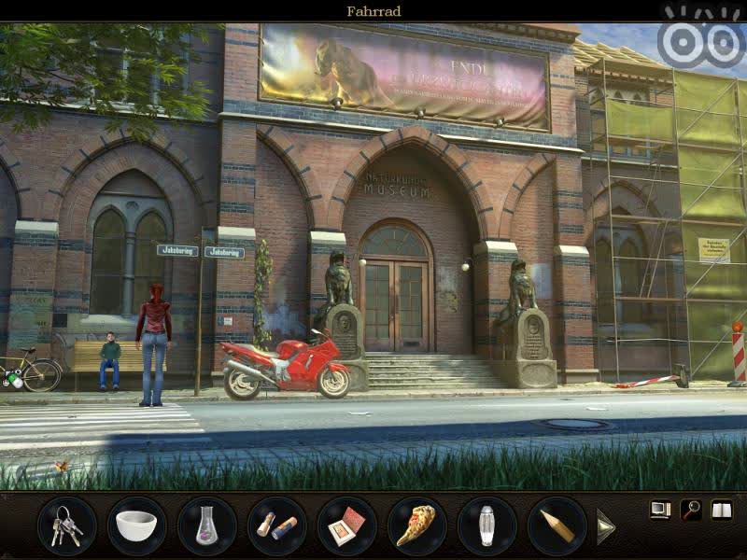
Task: Select the salt shaker inventory item
Action: 486,526
